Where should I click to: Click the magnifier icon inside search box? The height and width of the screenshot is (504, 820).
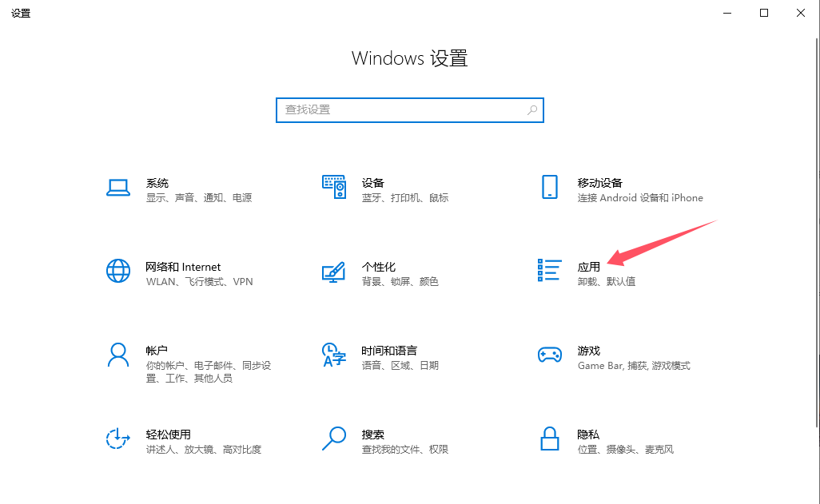(x=532, y=109)
